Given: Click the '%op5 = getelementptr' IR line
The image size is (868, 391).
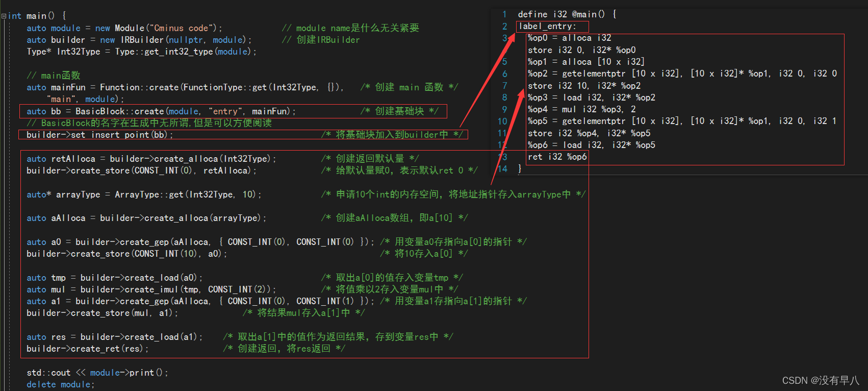Looking at the screenshot, I should tap(682, 121).
